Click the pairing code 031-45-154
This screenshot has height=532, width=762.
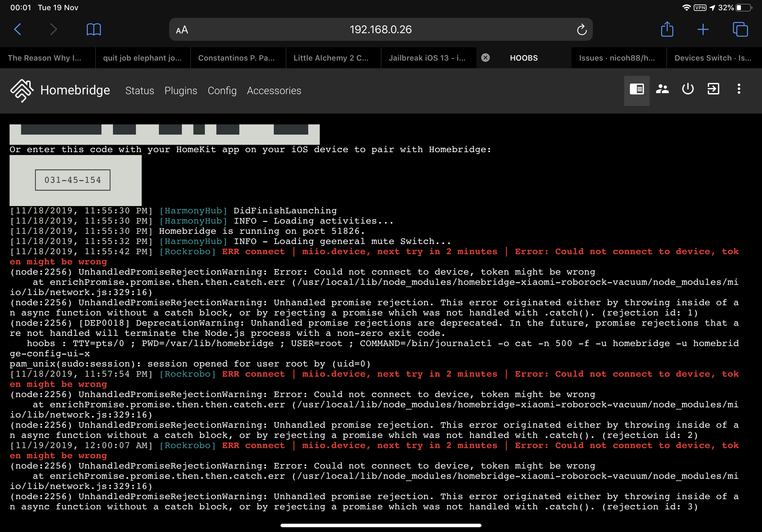pos(73,180)
